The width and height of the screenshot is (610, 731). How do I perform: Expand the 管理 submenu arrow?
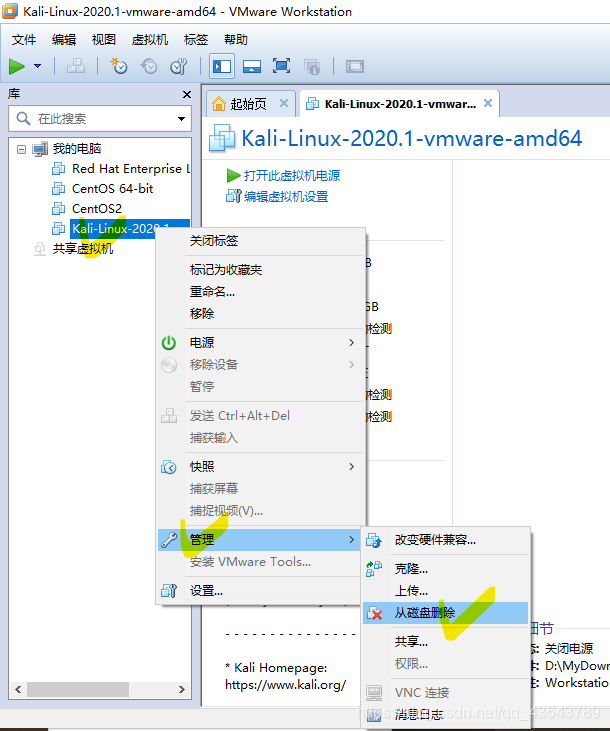[x=352, y=540]
